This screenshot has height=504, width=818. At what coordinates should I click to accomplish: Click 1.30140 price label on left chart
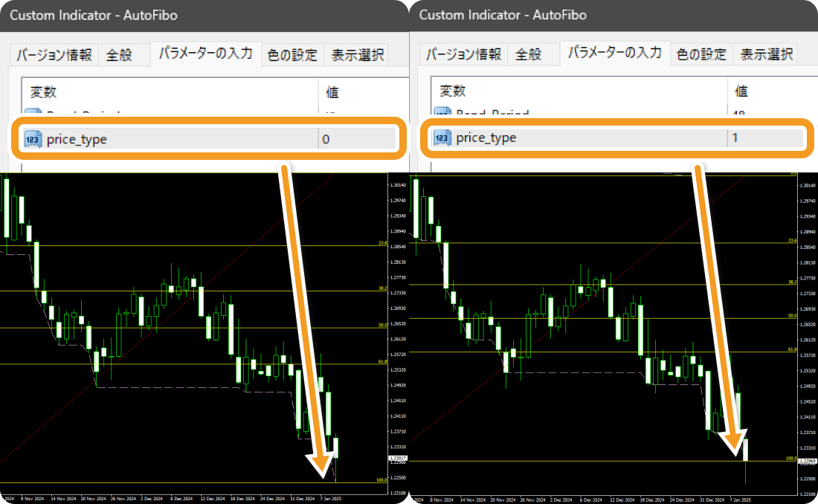(x=398, y=184)
